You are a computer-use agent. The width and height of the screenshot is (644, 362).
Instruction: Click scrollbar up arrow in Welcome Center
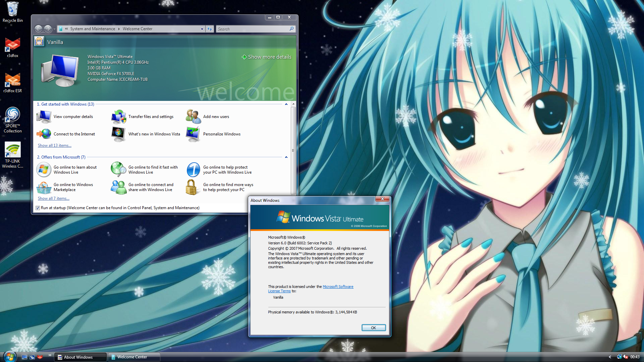click(293, 104)
